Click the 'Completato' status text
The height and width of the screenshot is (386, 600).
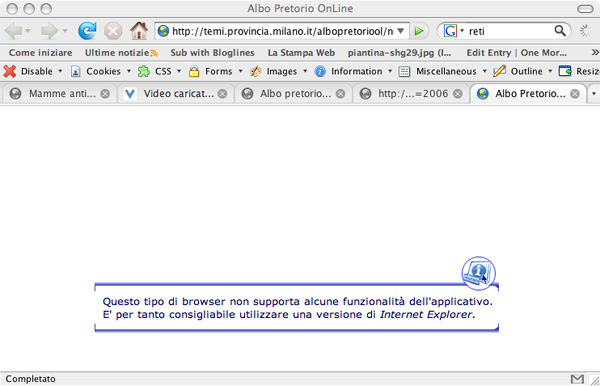[30, 379]
